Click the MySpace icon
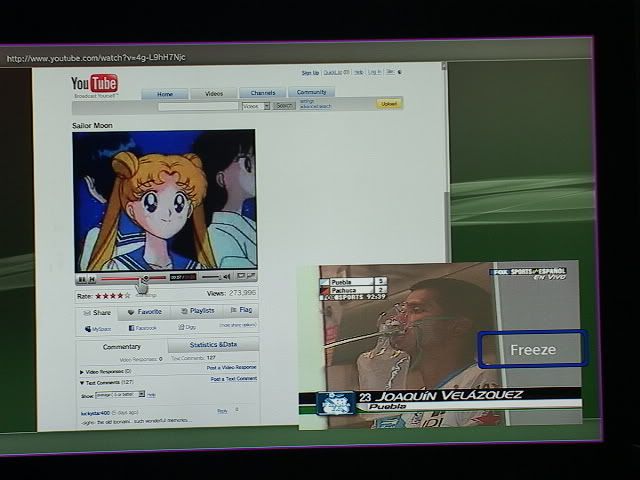 pos(87,329)
